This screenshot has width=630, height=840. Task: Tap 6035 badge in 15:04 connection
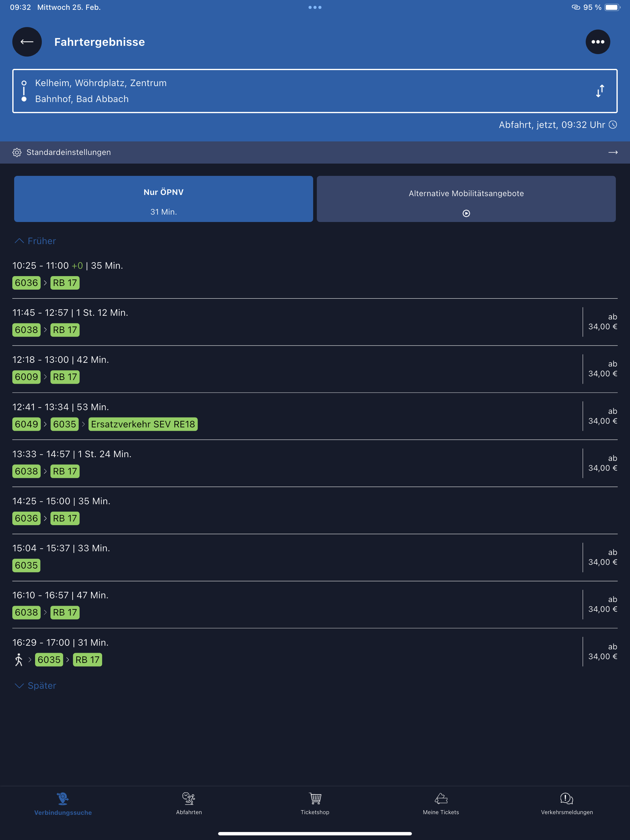pyautogui.click(x=26, y=565)
